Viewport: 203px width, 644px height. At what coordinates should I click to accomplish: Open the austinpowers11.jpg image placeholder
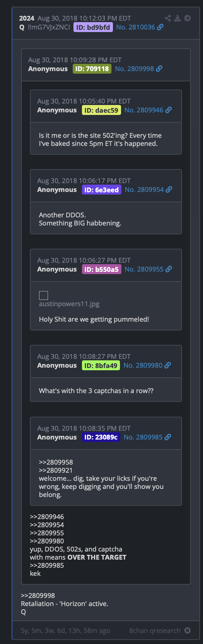44,295
